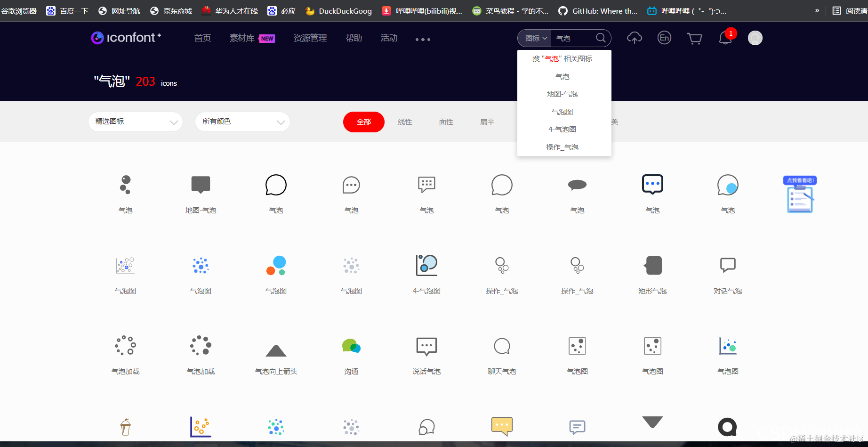Open the cloud upload panel
The height and width of the screenshot is (447, 868).
(634, 38)
